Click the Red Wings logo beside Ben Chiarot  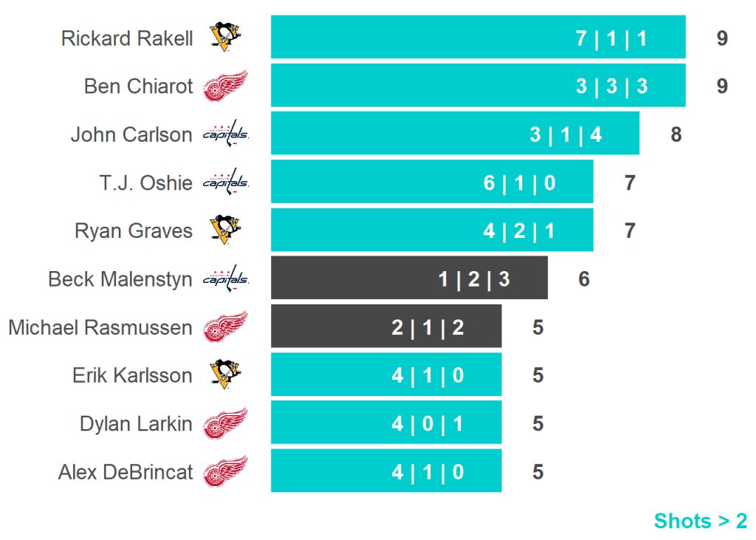[x=225, y=86]
